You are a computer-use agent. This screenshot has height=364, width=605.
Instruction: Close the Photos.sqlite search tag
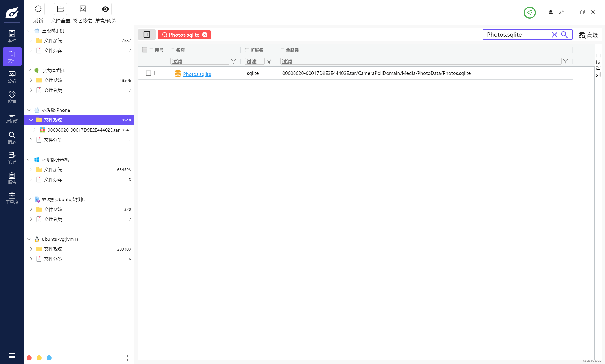tap(205, 35)
